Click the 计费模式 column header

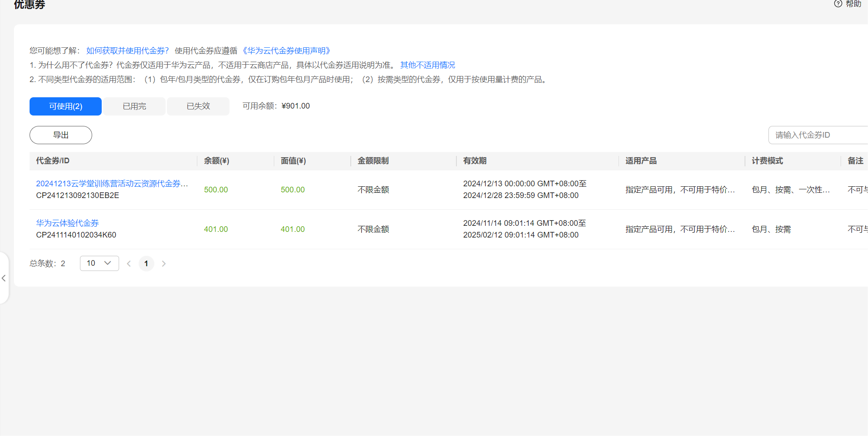pyautogui.click(x=767, y=161)
